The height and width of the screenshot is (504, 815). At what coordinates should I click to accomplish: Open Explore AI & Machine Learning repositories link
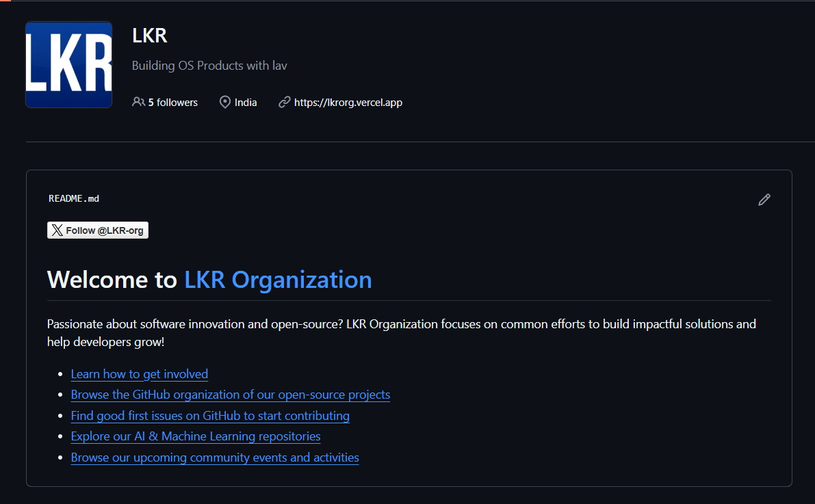click(x=196, y=436)
